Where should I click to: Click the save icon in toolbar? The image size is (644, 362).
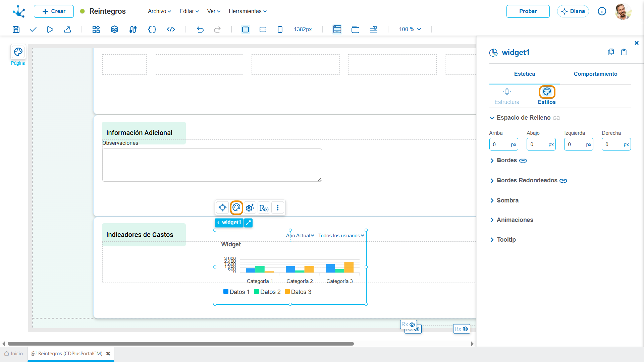[x=16, y=29]
